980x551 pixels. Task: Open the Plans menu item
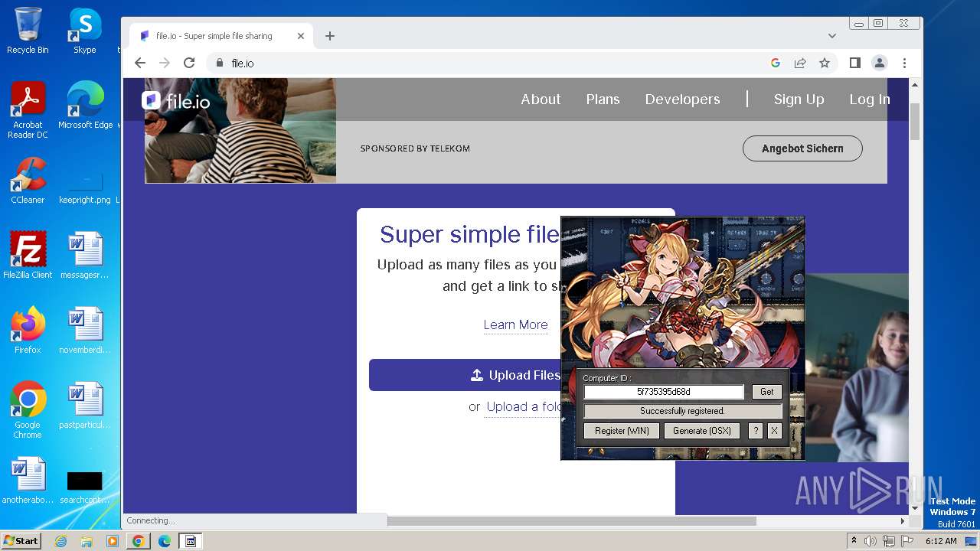(x=603, y=99)
